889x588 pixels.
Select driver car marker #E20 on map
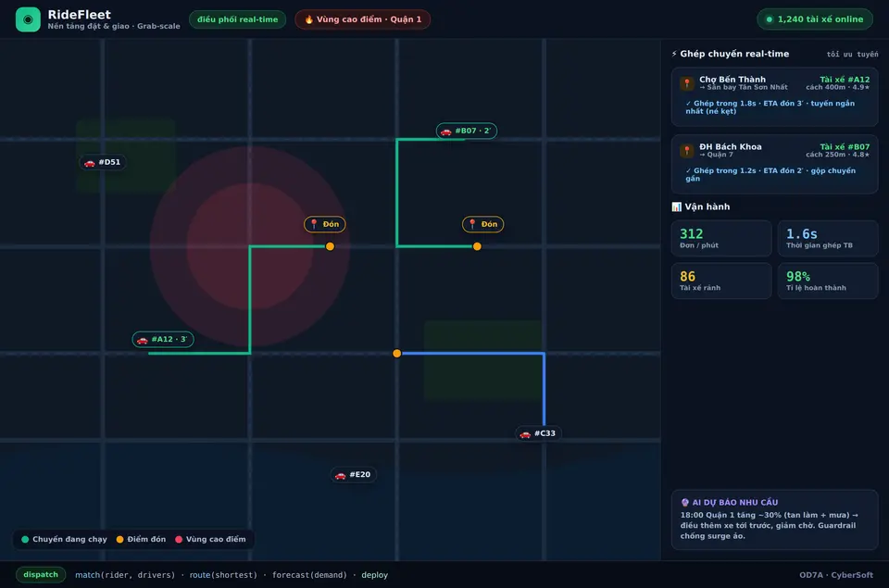(353, 475)
